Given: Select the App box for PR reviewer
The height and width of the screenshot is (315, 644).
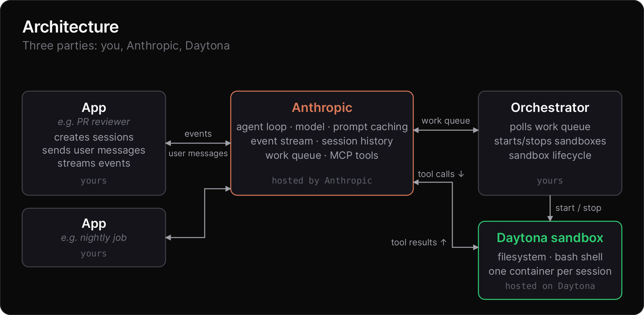Looking at the screenshot, I should tap(94, 143).
